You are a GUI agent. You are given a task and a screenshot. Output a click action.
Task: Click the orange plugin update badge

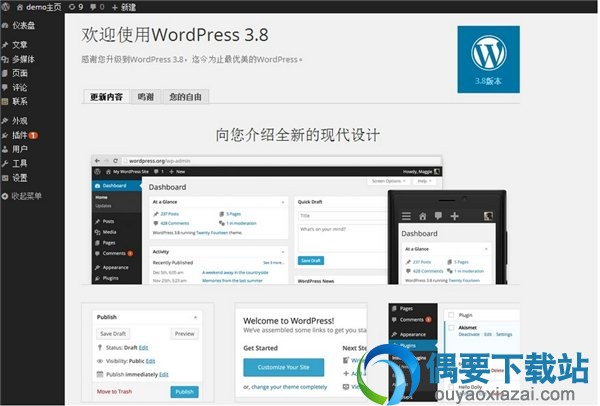[x=33, y=135]
